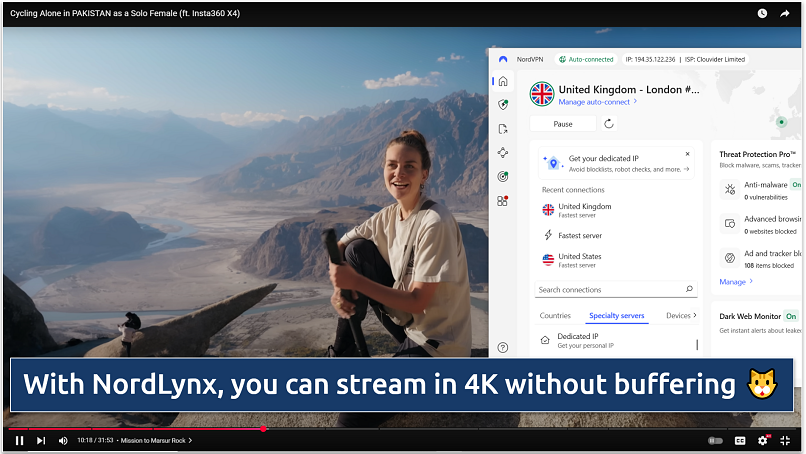Viewport: 806px width, 454px height.
Task: Click the 'Recent connections' label
Action: (573, 190)
